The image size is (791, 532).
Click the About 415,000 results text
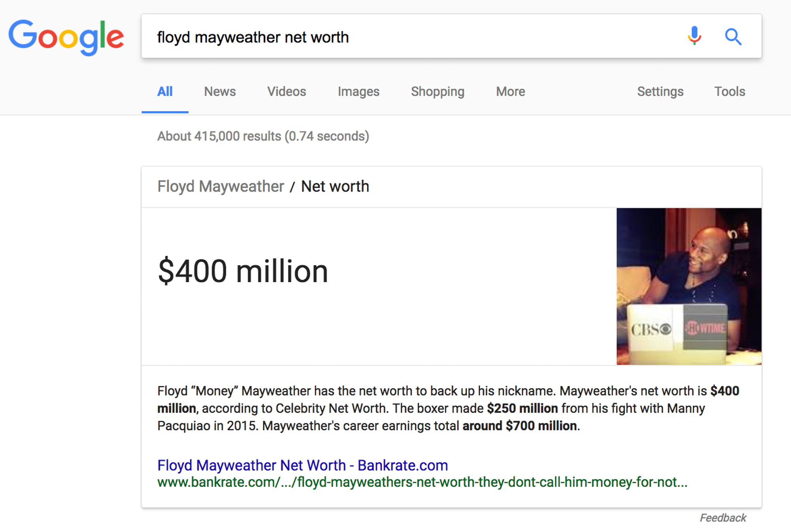click(x=263, y=136)
